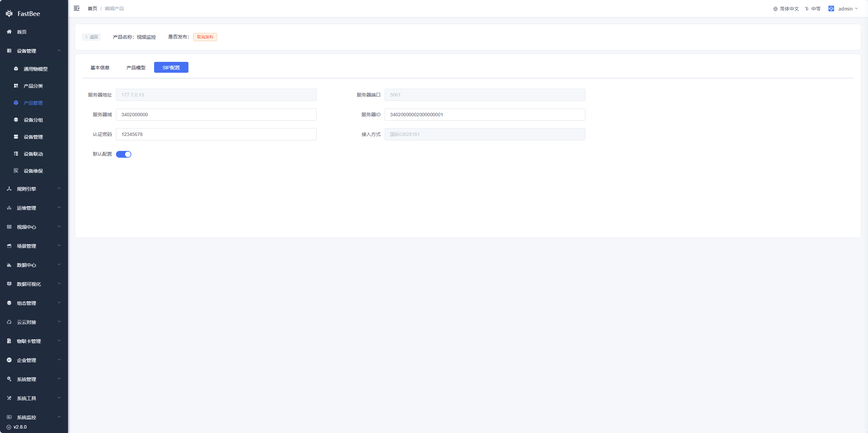Viewport: 868px width, 433px height.
Task: Click the font size icon 中等
Action: coord(807,9)
